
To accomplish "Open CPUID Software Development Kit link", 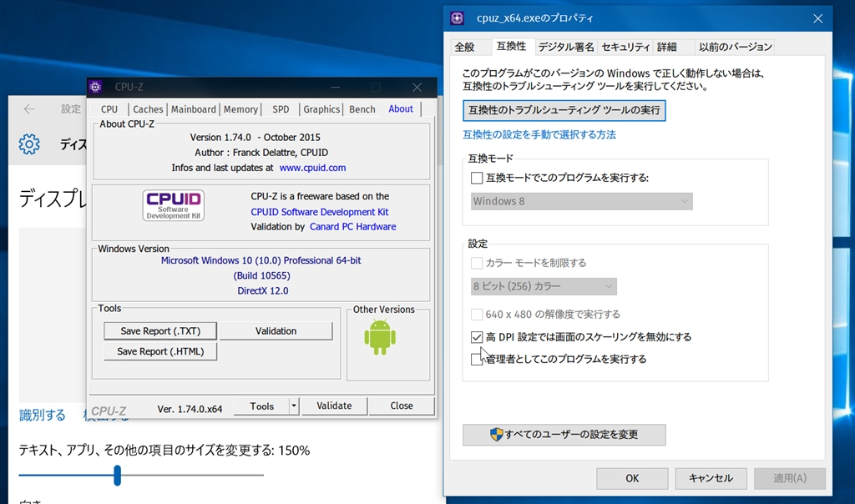I will click(x=320, y=212).
